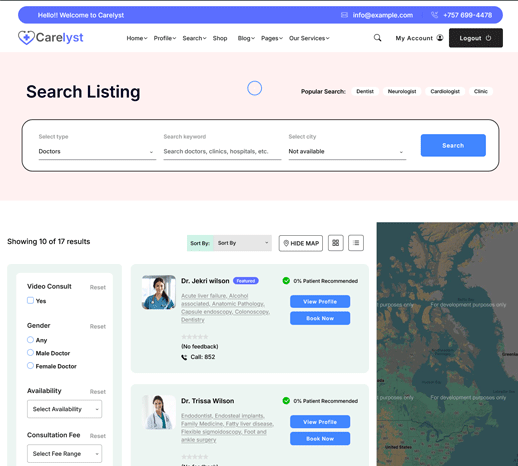Tick the Video Consult Yes checkbox
Image resolution: width=518 pixels, height=466 pixels.
30,300
